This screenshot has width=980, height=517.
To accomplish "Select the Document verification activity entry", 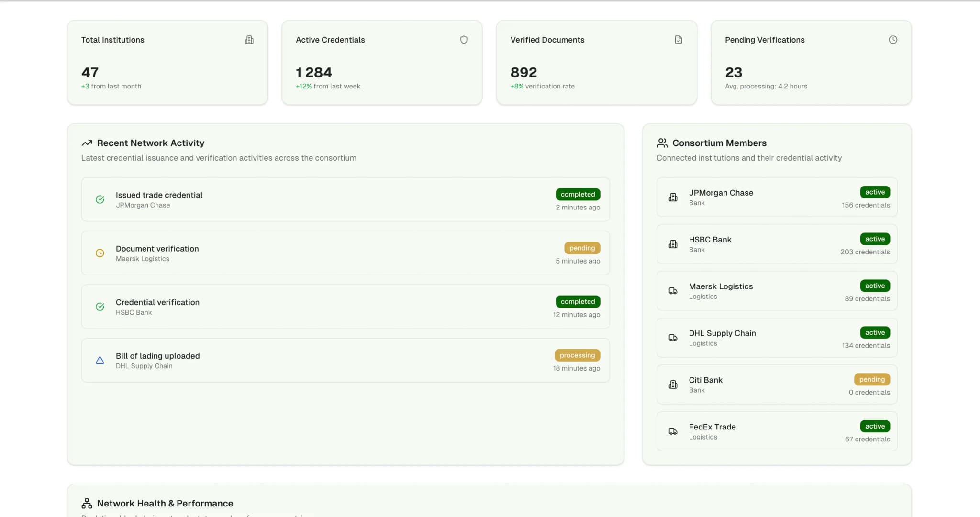I will pyautogui.click(x=345, y=253).
